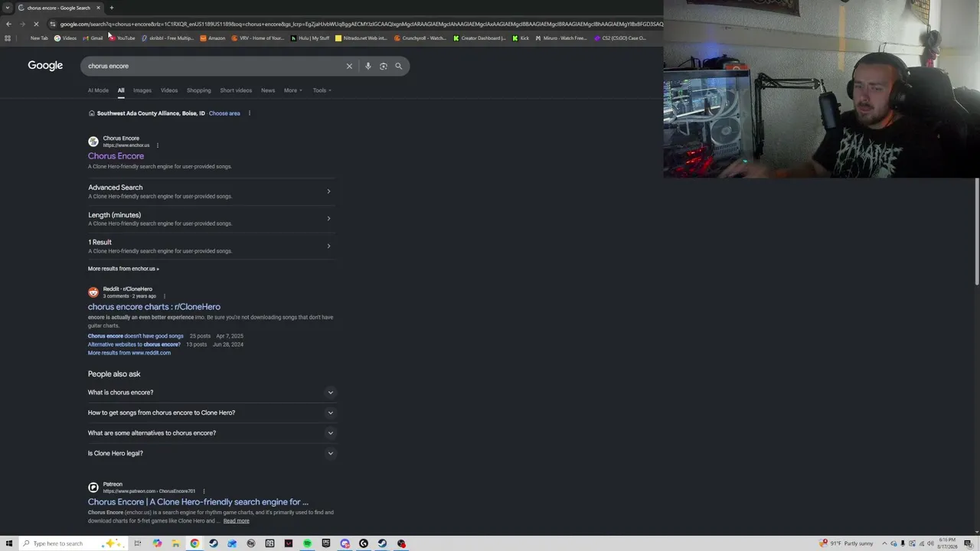Click the magnifying glass search button
The image size is (980, 551).
[398, 66]
